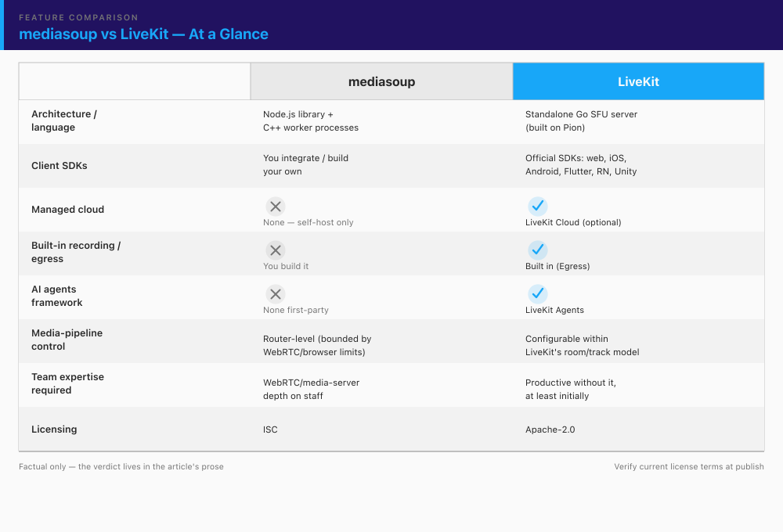Click the X icon in mediasoup Managed cloud cell
Image resolution: width=783 pixels, height=532 pixels.
coord(275,206)
